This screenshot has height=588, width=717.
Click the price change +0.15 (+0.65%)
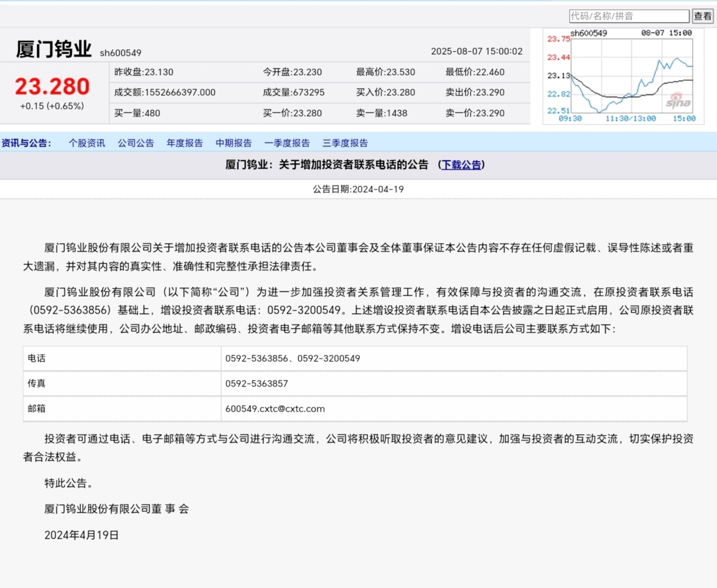52,106
